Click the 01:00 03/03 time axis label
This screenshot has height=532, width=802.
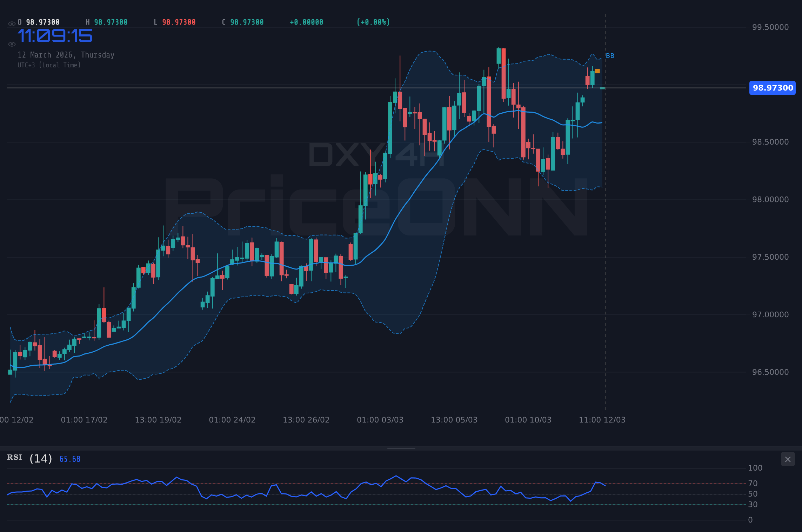(380, 420)
